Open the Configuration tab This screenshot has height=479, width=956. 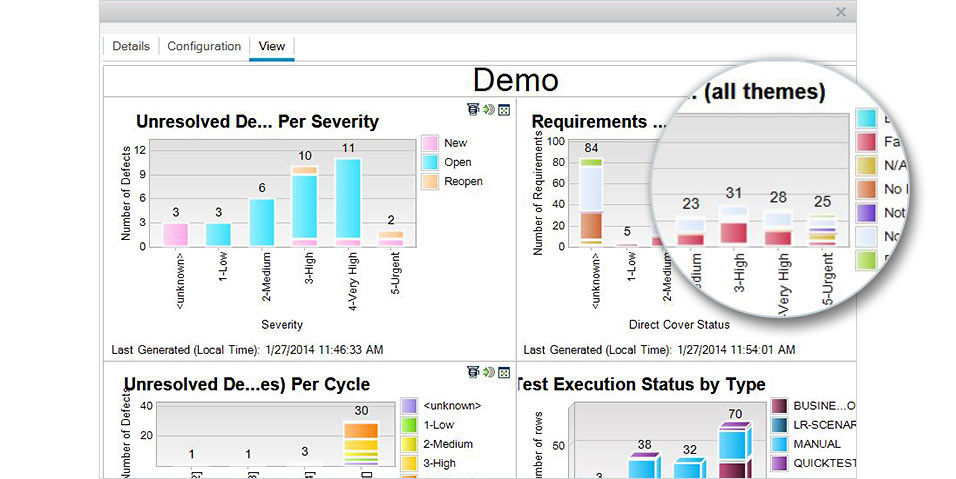click(x=204, y=46)
